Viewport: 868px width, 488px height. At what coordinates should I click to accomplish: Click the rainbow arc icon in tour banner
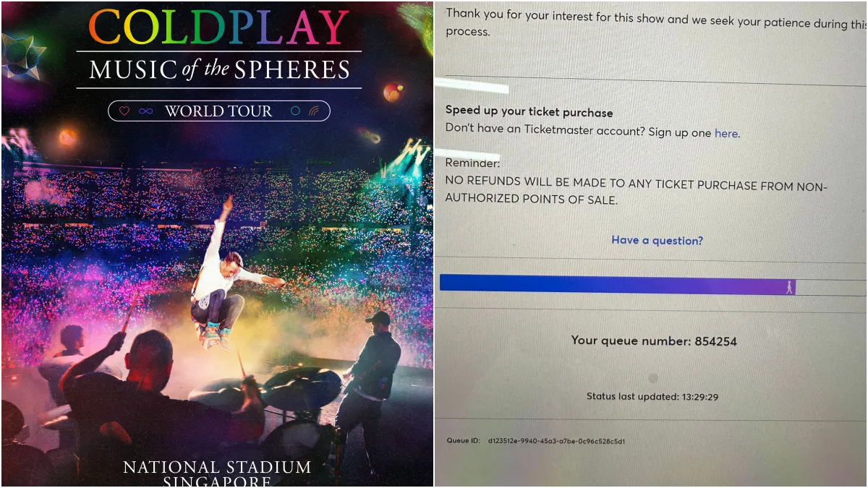[314, 111]
